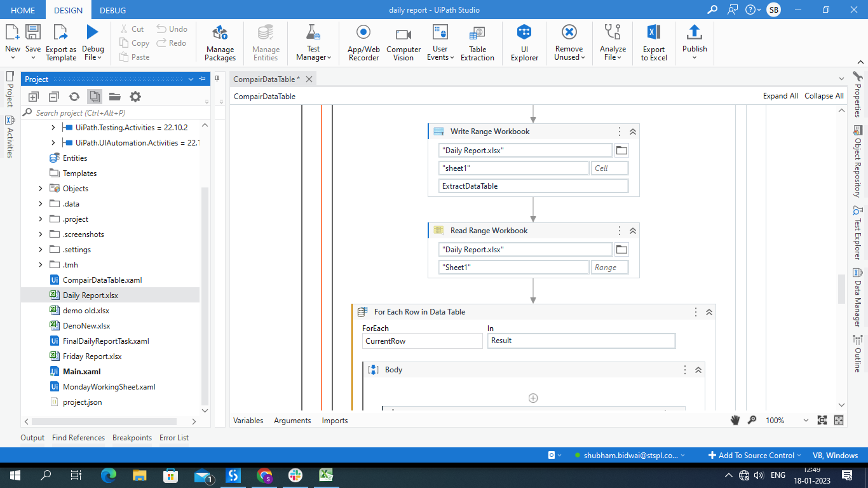
Task: Start Table Extraction tool
Action: tap(477, 34)
